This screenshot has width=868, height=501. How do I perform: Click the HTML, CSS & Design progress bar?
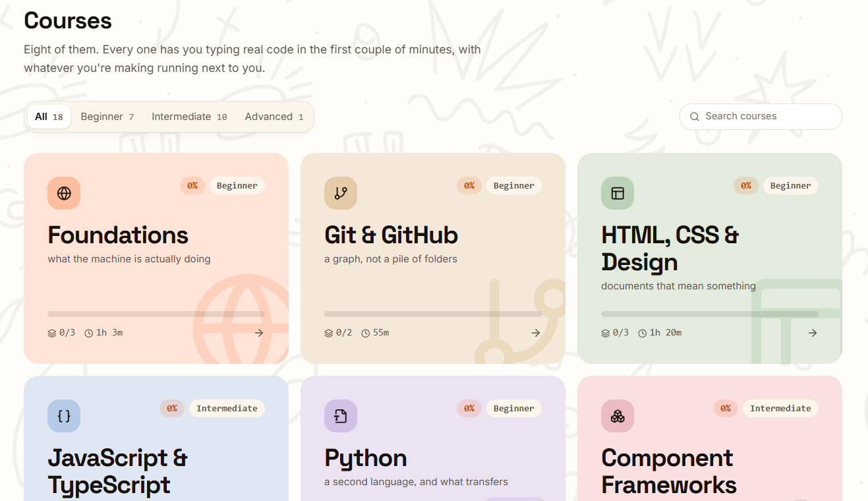[710, 314]
